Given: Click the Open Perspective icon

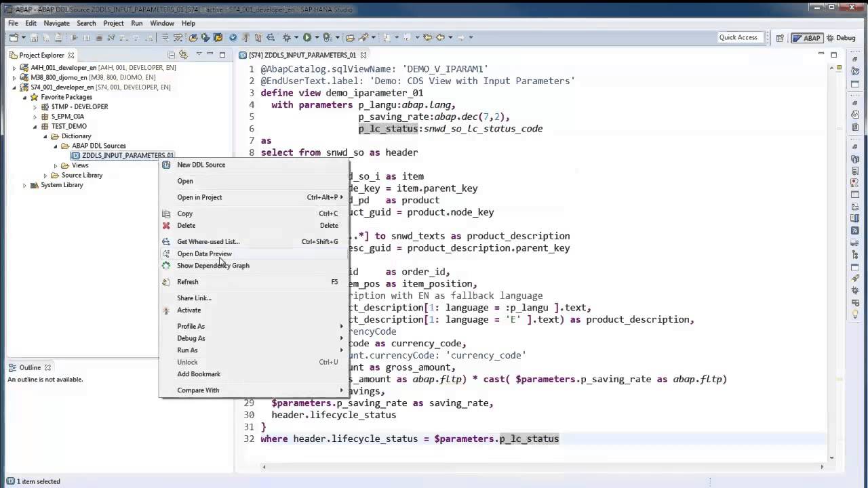Looking at the screenshot, I should 780,38.
